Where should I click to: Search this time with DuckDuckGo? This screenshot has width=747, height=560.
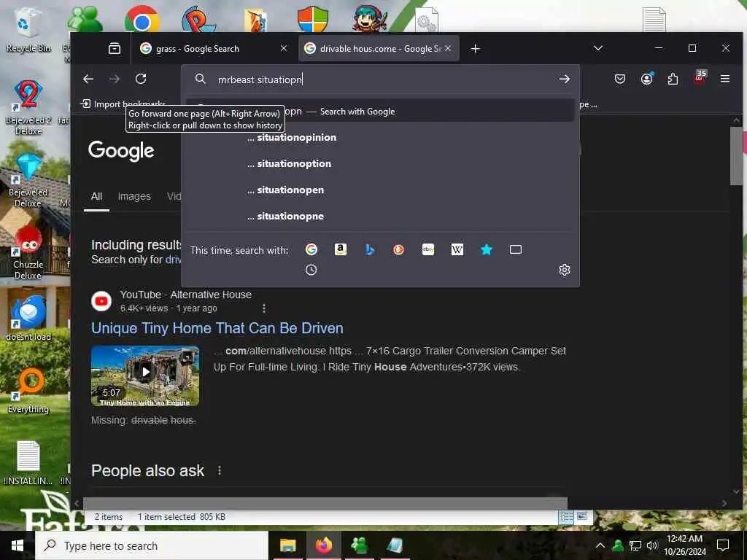(x=399, y=249)
